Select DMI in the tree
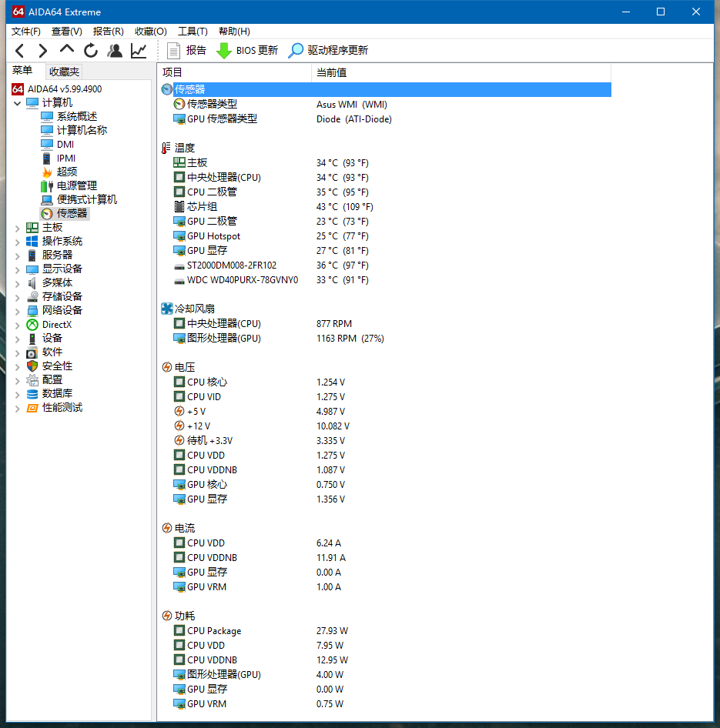Screen dimensions: 720x728 coord(65,145)
